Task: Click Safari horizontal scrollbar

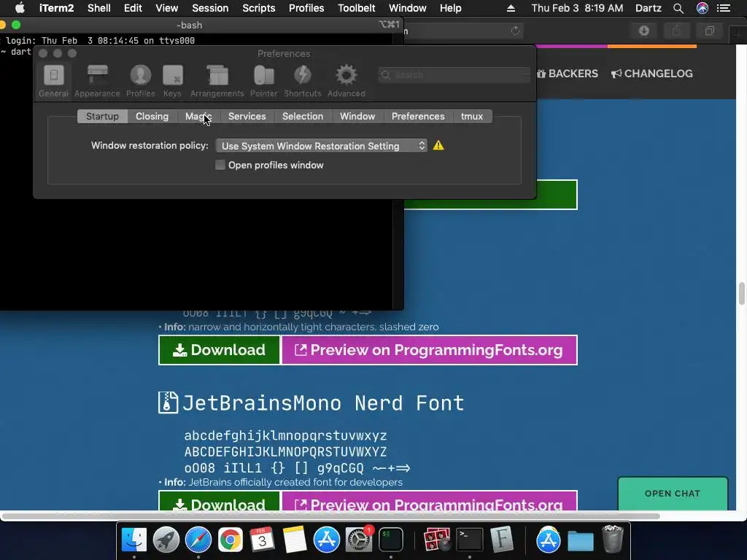Action: (x=331, y=516)
